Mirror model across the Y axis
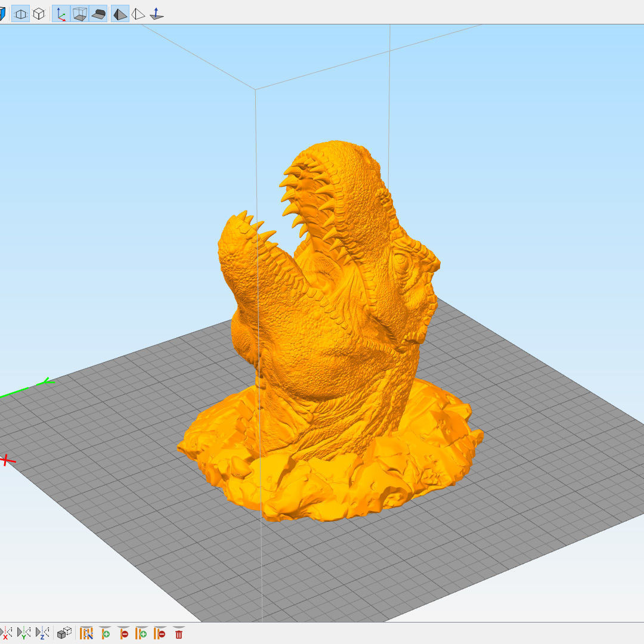The image size is (644, 644). pyautogui.click(x=24, y=633)
